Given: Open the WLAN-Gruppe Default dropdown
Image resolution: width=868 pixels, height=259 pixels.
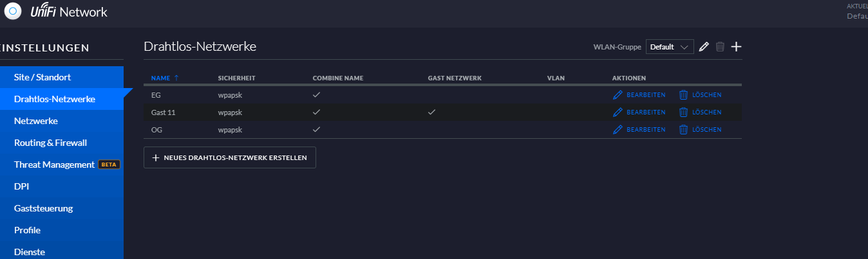Looking at the screenshot, I should (670, 47).
